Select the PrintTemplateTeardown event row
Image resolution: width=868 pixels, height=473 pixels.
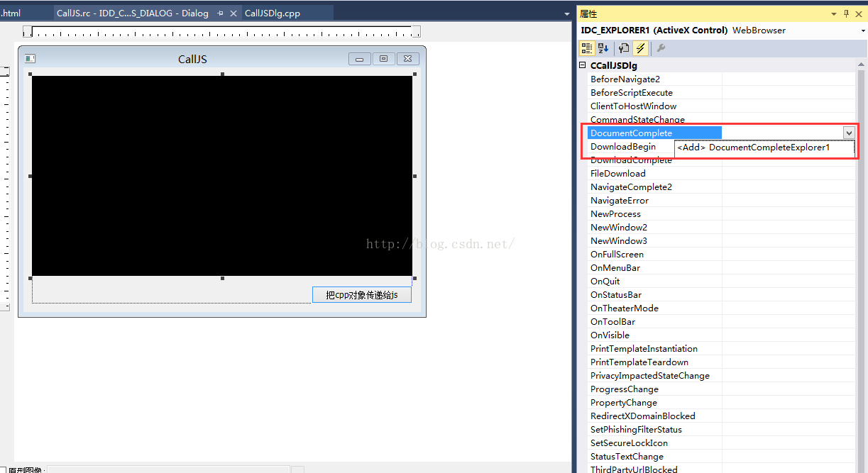(721, 362)
